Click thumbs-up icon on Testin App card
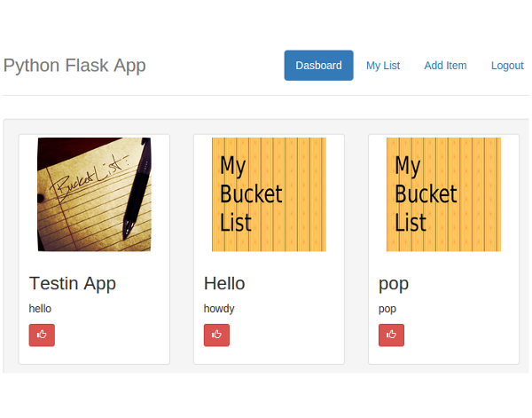Image resolution: width=532 pixels, height=418 pixels. (x=42, y=335)
